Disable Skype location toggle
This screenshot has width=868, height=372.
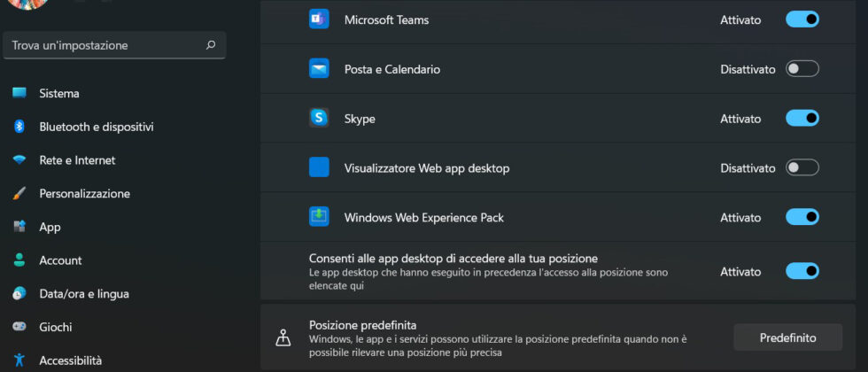click(x=802, y=118)
